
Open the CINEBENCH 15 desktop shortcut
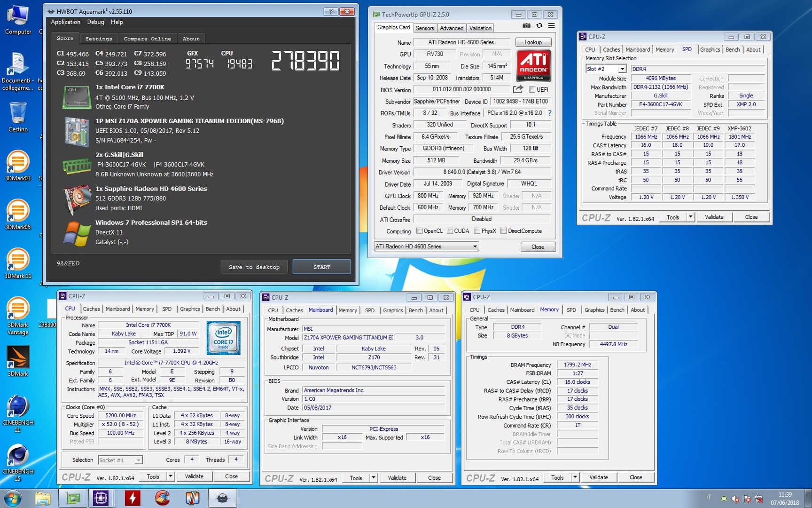tap(18, 463)
